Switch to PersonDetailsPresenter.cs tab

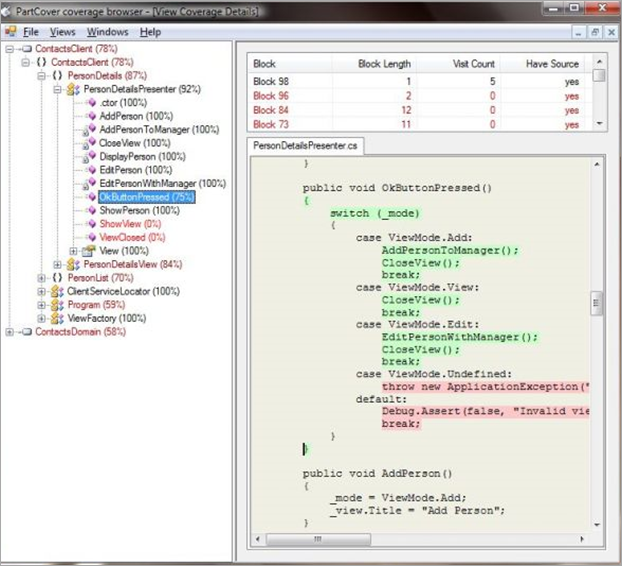[306, 146]
